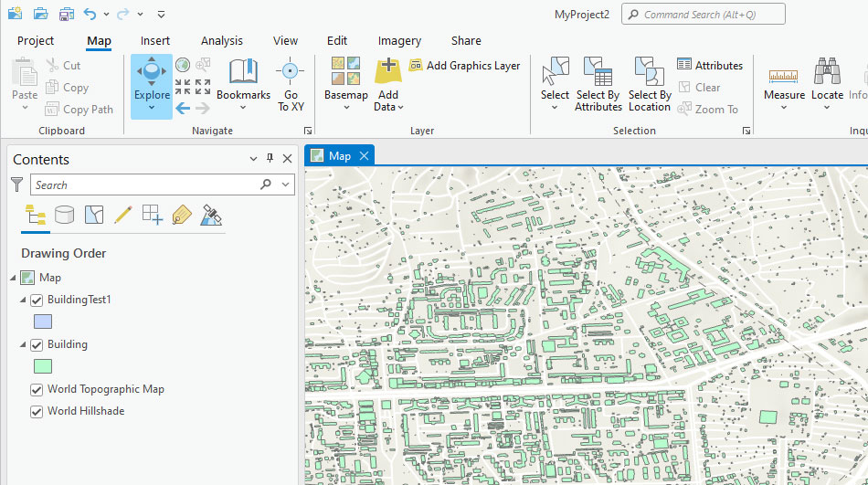Switch to the Imagery ribbon tab

pyautogui.click(x=399, y=41)
